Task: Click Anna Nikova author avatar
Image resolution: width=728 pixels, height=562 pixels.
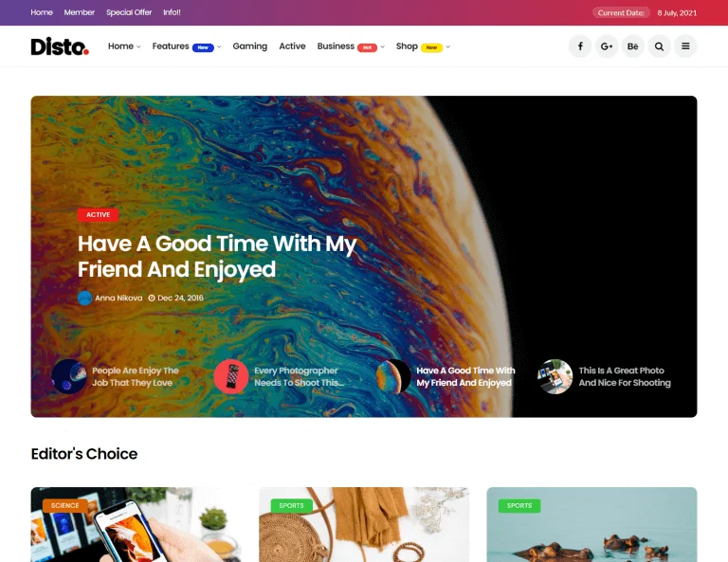Action: 84,298
